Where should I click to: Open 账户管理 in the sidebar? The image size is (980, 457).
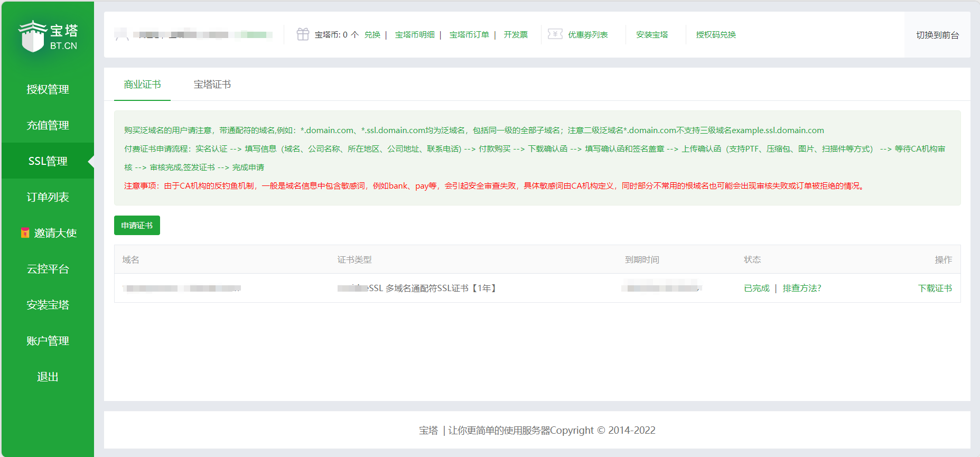48,341
